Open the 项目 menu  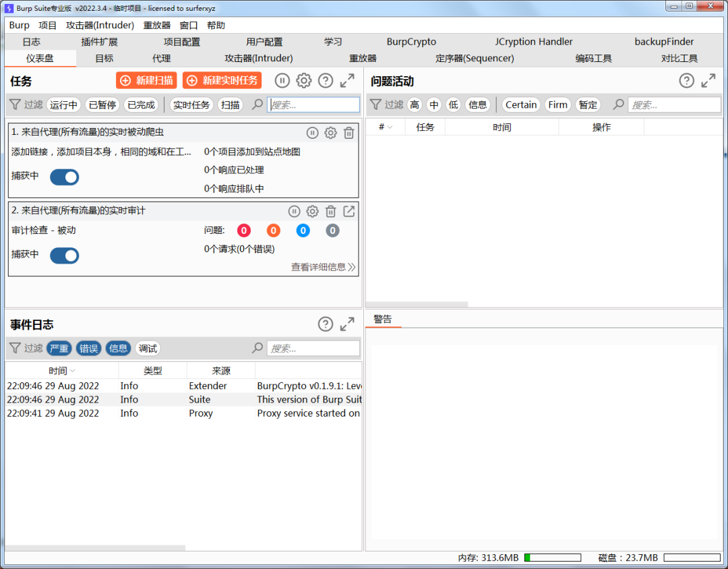[47, 25]
